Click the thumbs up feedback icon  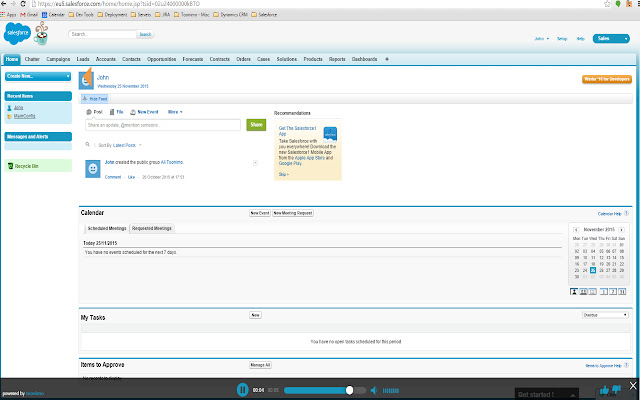coord(604,390)
